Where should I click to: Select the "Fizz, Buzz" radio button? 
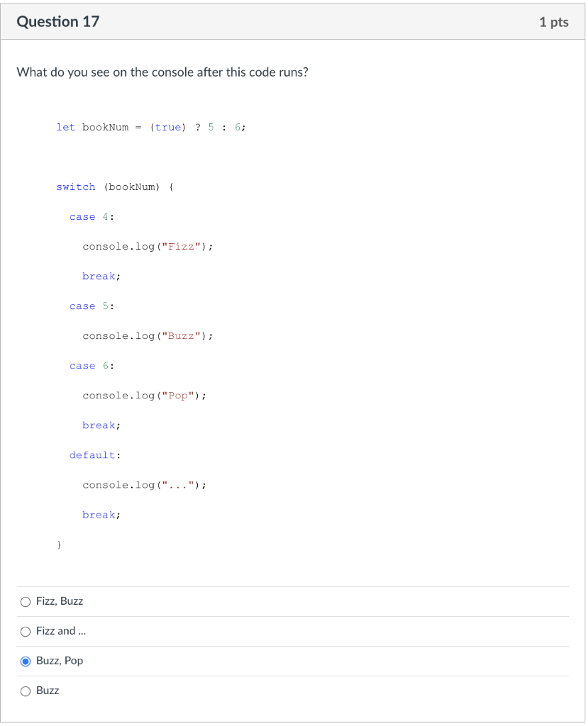tap(26, 601)
